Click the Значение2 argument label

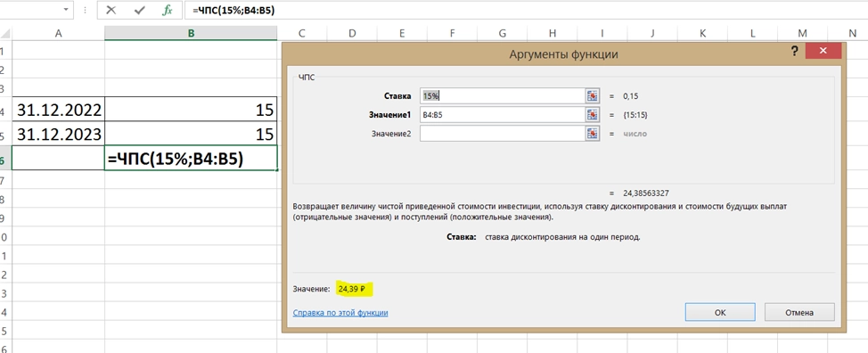(x=391, y=134)
